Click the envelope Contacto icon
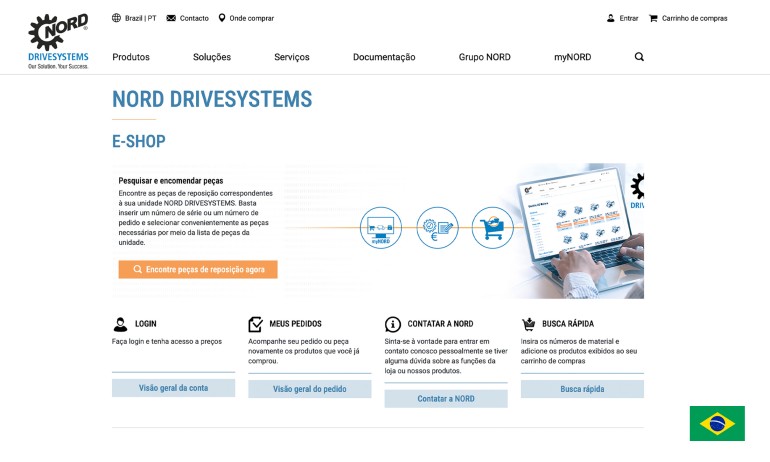This screenshot has height=462, width=770. pyautogui.click(x=171, y=18)
